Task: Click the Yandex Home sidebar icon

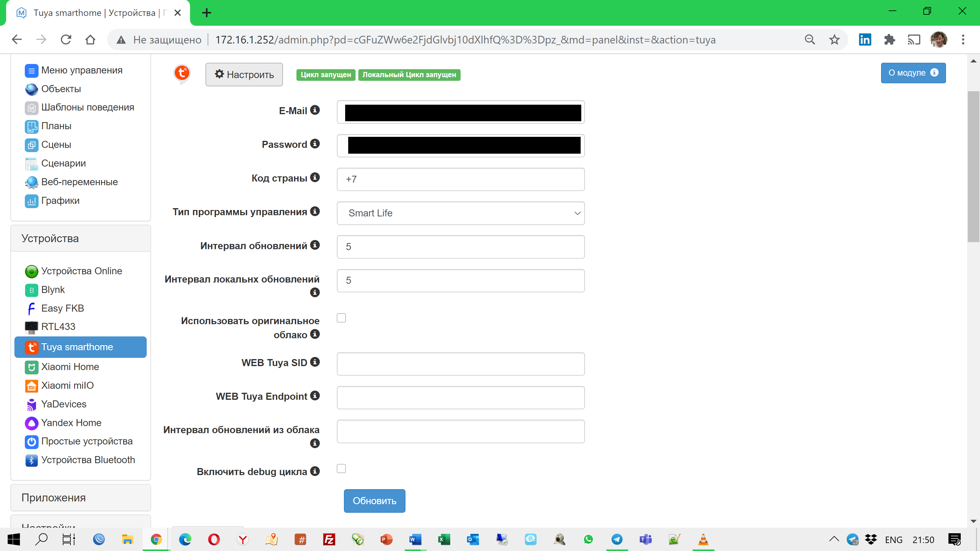Action: (32, 423)
